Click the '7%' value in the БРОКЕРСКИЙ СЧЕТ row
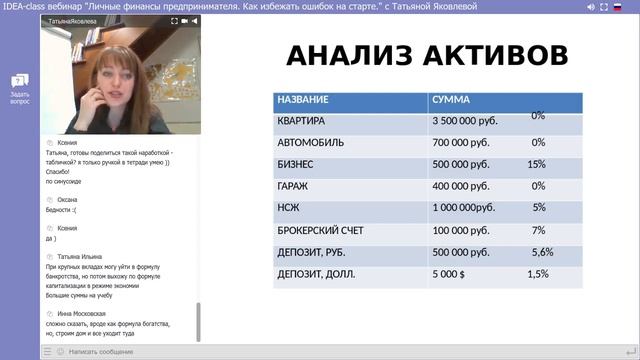 pos(538,230)
